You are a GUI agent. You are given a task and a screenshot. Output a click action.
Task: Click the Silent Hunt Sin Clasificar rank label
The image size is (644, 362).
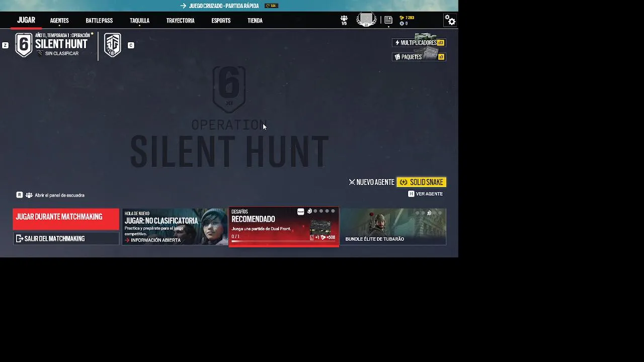point(61,53)
